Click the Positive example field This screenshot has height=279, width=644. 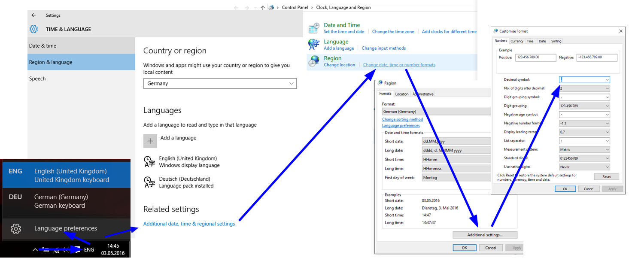[536, 57]
